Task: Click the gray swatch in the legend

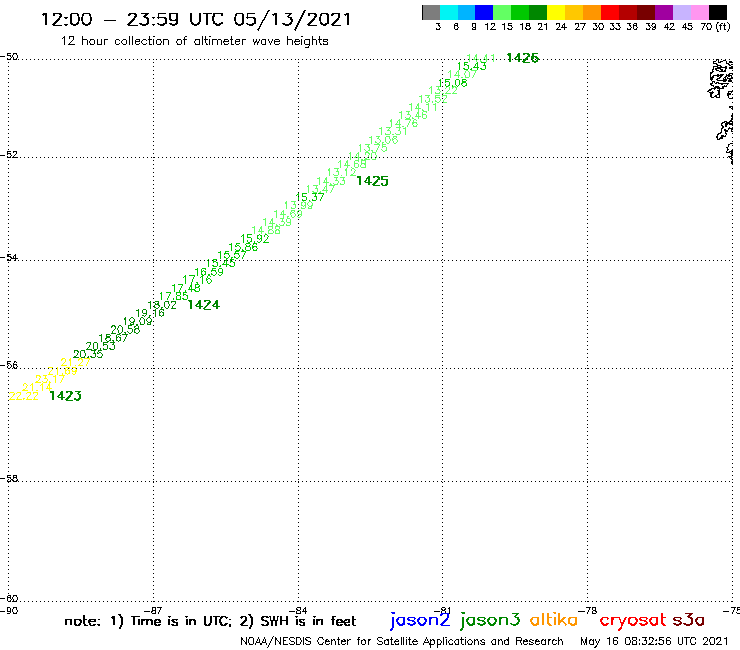Action: click(431, 12)
